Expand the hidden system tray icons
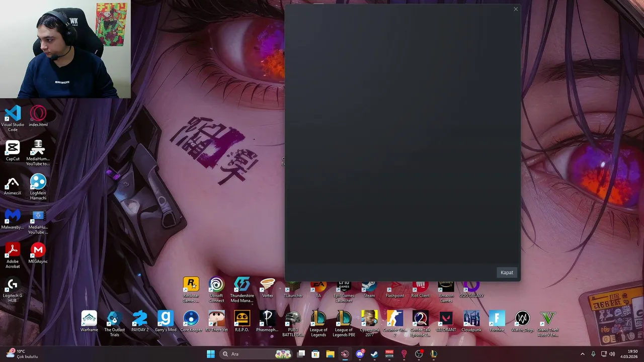Image resolution: width=644 pixels, height=362 pixels. (583, 354)
